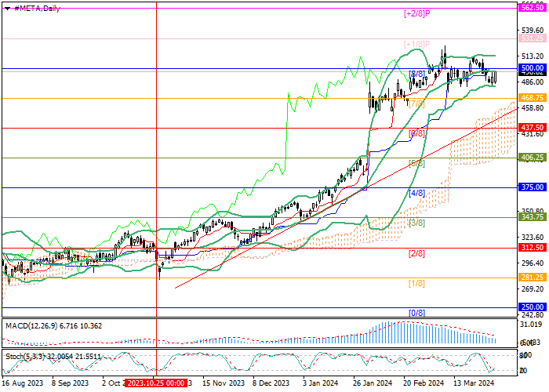Click the [+1/8]P Murrey level label
The height and width of the screenshot is (392, 549).
pos(416,44)
